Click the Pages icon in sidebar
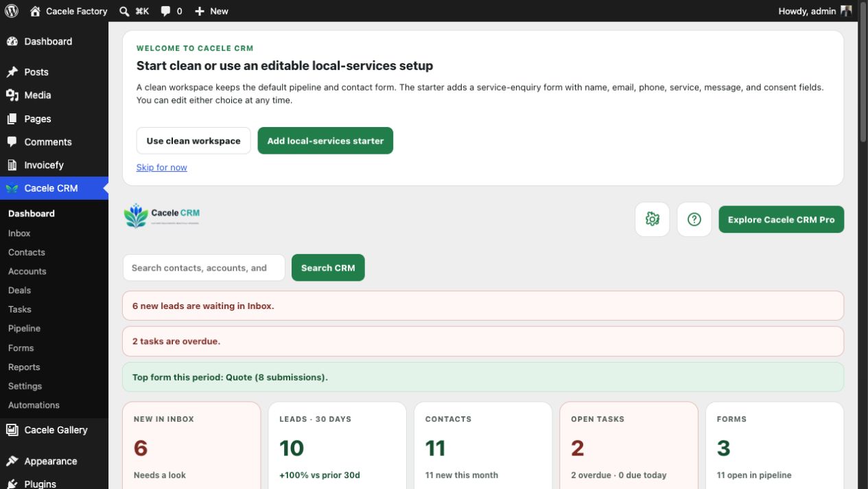 click(12, 119)
